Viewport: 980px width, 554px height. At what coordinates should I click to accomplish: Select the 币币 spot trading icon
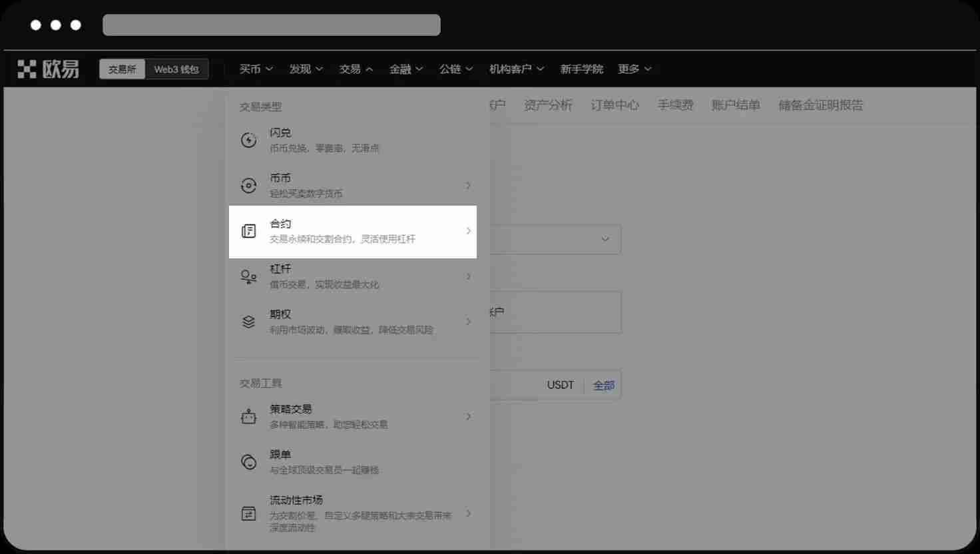point(248,185)
